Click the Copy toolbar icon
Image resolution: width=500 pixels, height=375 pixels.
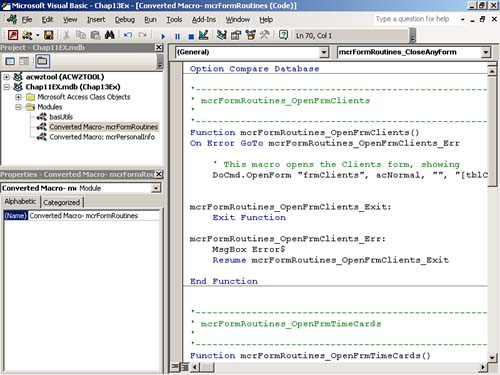[81, 35]
